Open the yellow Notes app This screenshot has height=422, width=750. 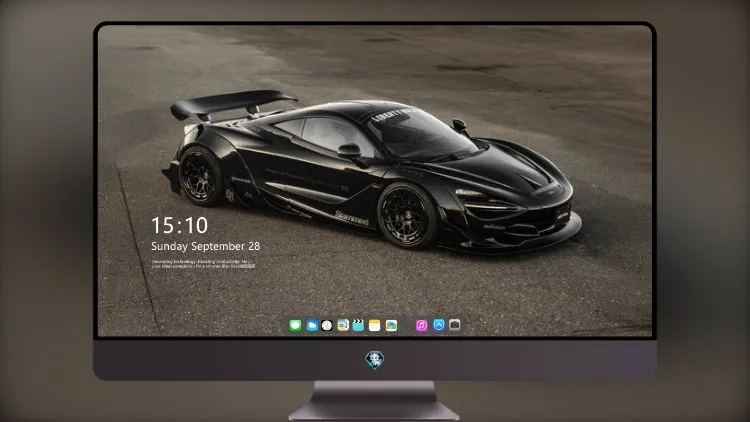click(x=375, y=325)
